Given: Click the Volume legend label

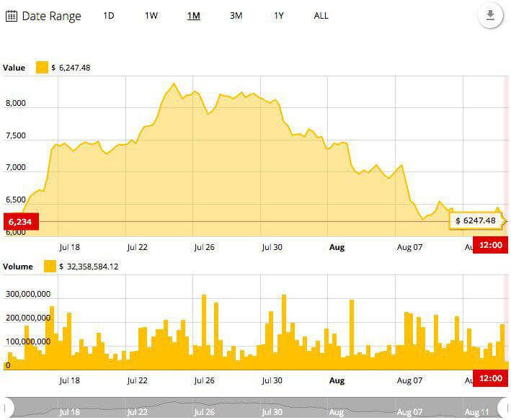Looking at the screenshot, I should point(18,267).
